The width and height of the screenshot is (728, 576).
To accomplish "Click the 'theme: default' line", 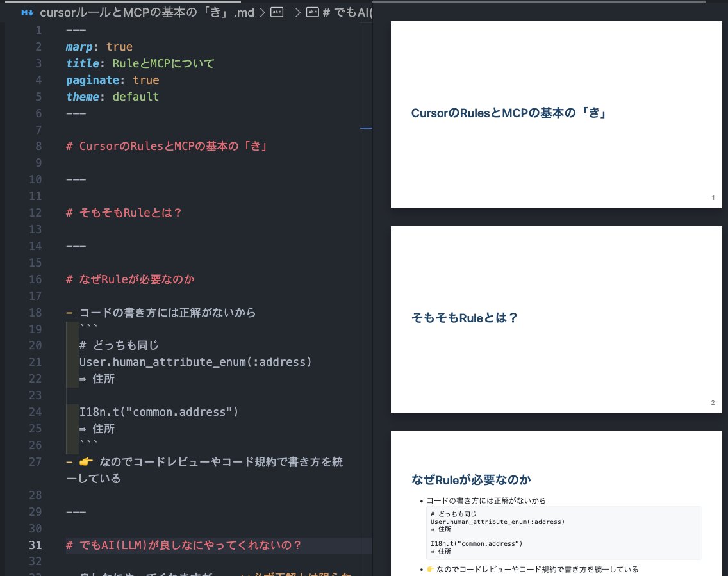I will 112,97.
